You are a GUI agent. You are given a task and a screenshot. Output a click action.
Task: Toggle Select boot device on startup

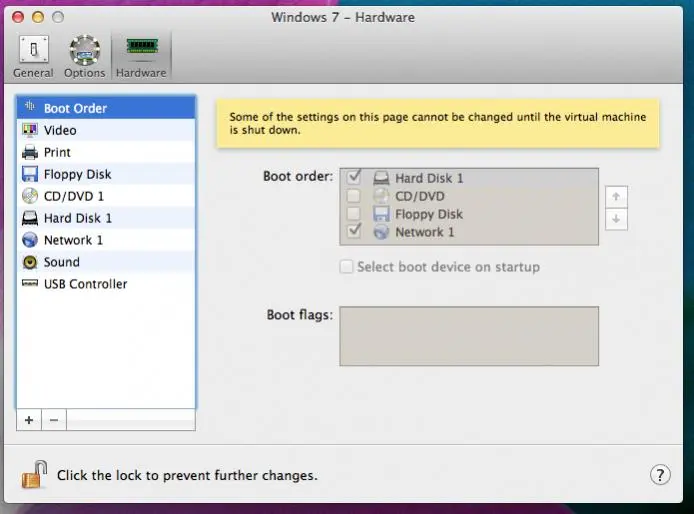(347, 267)
